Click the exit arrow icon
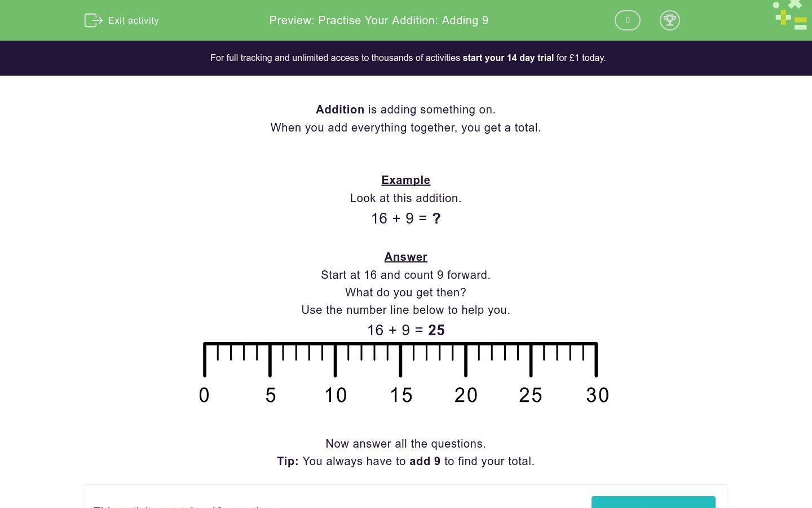Screen dimensions: 812x508 click(93, 20)
